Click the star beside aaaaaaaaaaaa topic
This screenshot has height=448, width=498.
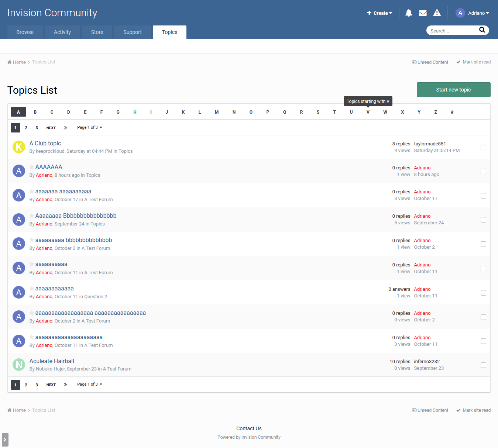[x=32, y=289]
